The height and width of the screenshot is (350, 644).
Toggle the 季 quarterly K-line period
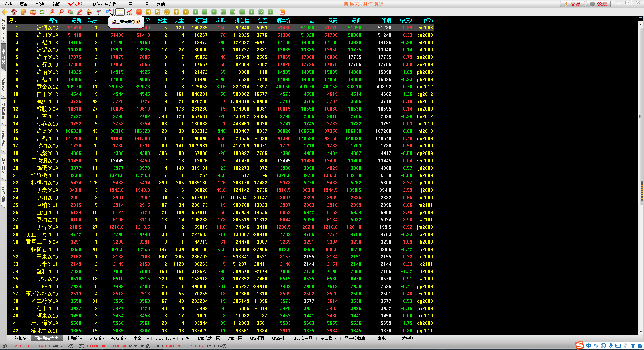(176, 12)
